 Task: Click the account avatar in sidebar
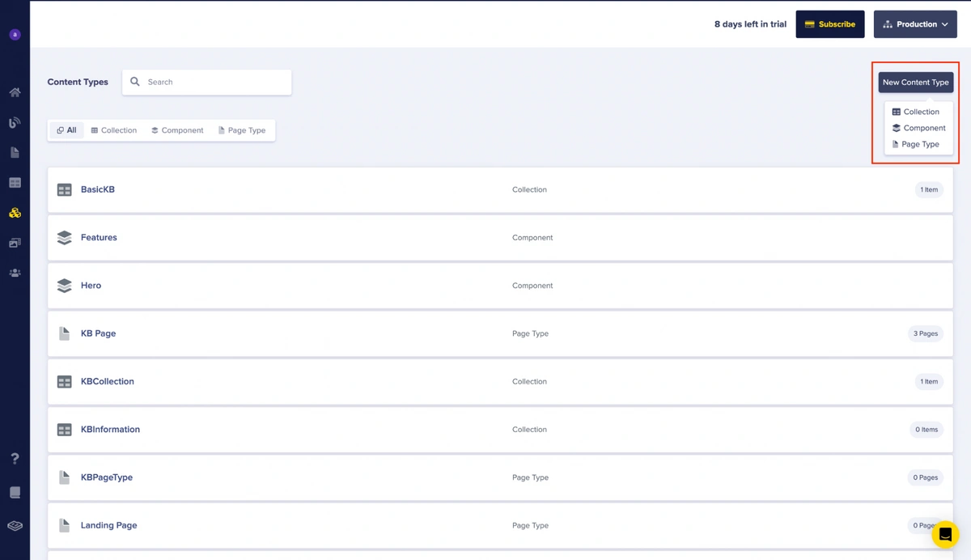(15, 35)
